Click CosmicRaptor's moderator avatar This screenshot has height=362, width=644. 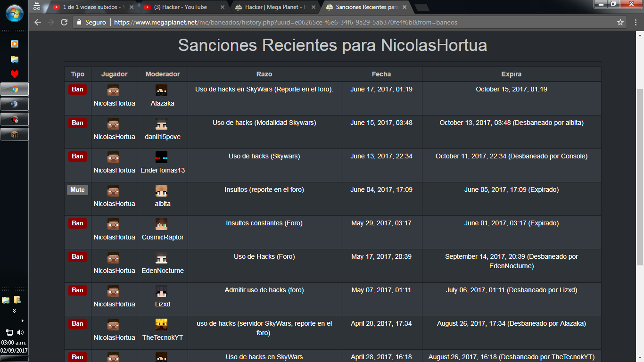coord(162,224)
